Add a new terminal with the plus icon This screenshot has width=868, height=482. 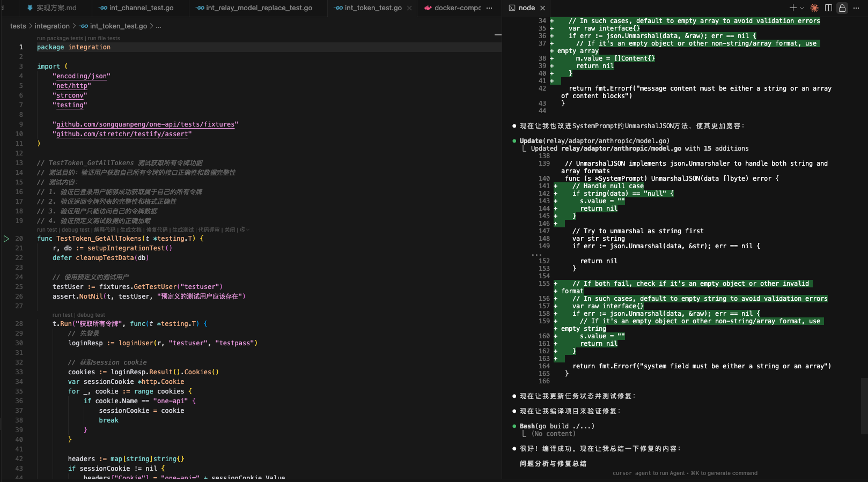click(x=792, y=8)
